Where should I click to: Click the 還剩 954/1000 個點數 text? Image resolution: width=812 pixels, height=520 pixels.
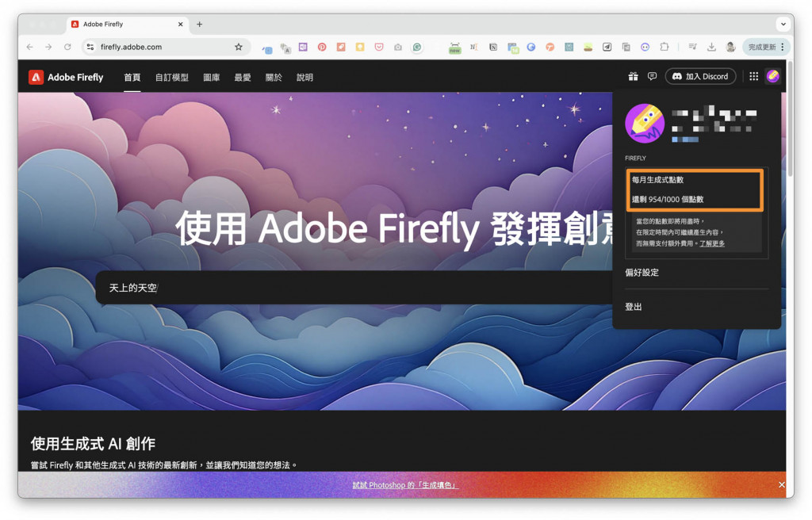[x=668, y=200]
